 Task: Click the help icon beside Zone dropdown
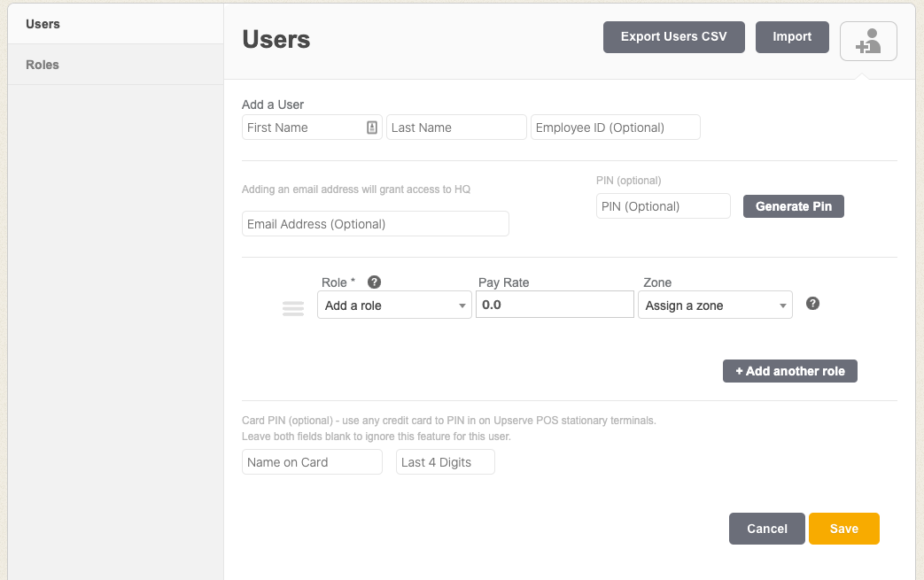click(x=812, y=303)
